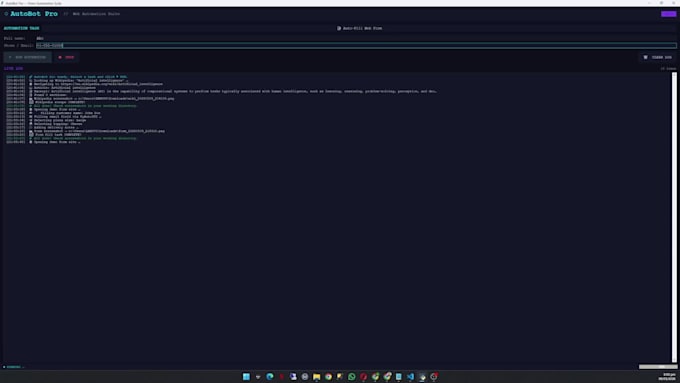Screen dimensions: 680x383
Task: Click the red Stop button
Action: [x=66, y=57]
